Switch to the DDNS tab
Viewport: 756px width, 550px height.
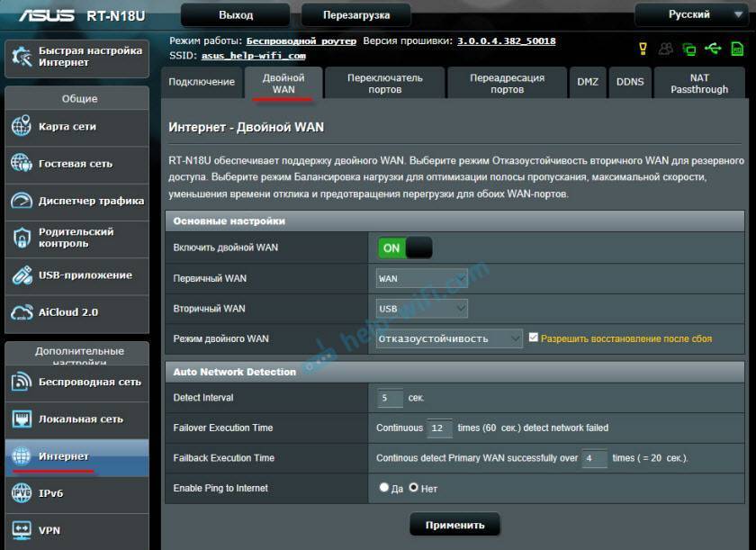(x=630, y=82)
